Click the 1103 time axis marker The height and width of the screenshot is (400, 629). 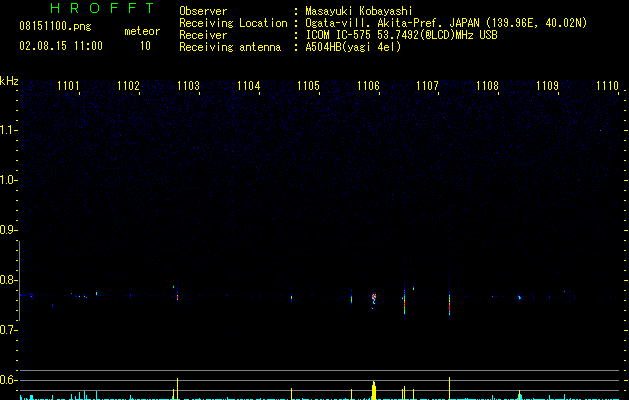point(188,85)
